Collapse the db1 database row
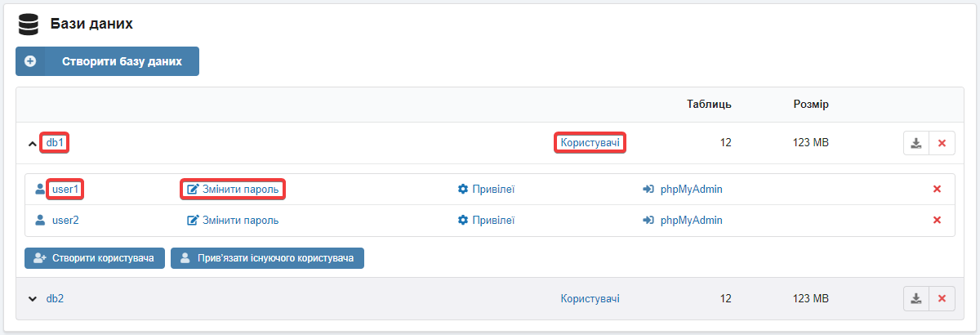The image size is (980, 335). click(x=33, y=144)
